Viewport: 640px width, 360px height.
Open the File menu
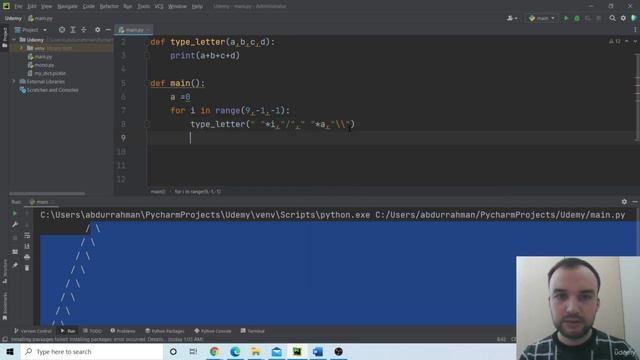(x=18, y=6)
